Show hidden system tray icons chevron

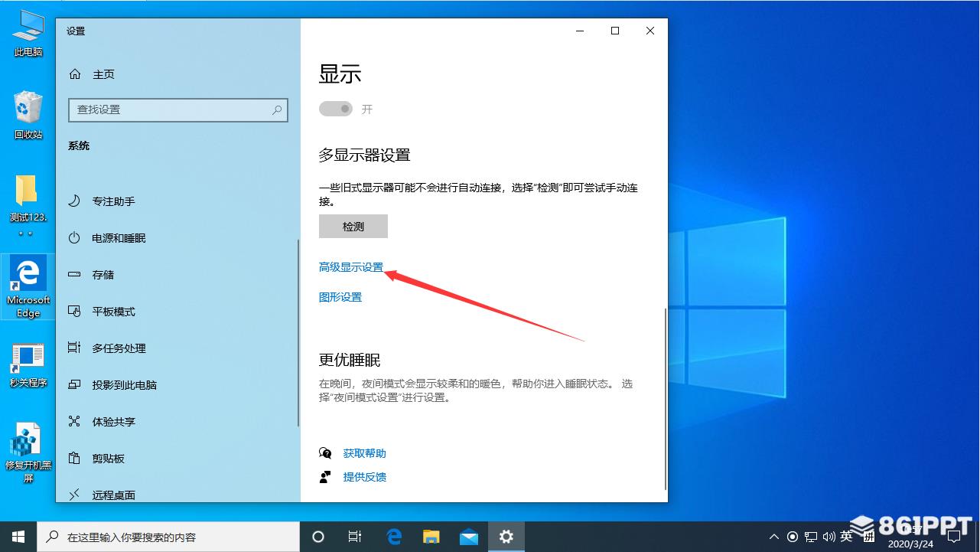click(774, 537)
